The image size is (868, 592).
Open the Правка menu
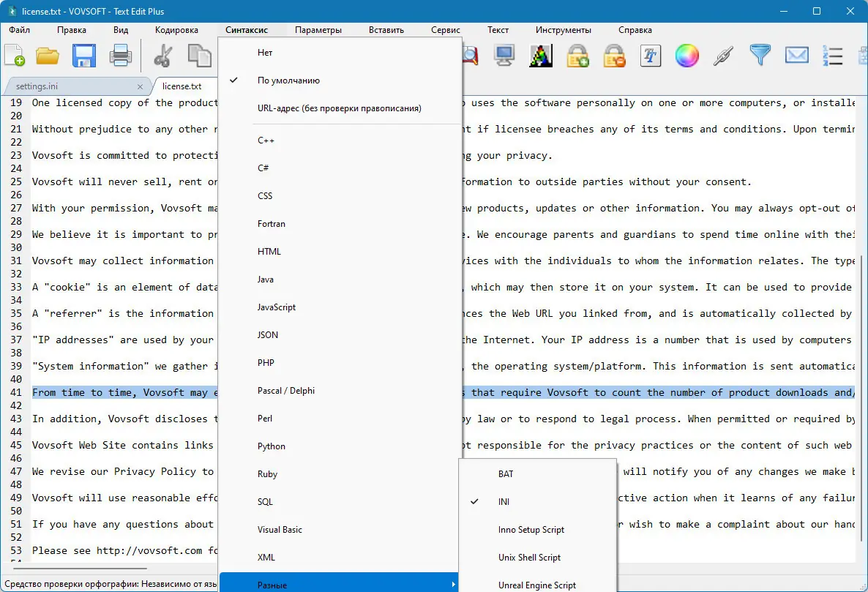72,30
